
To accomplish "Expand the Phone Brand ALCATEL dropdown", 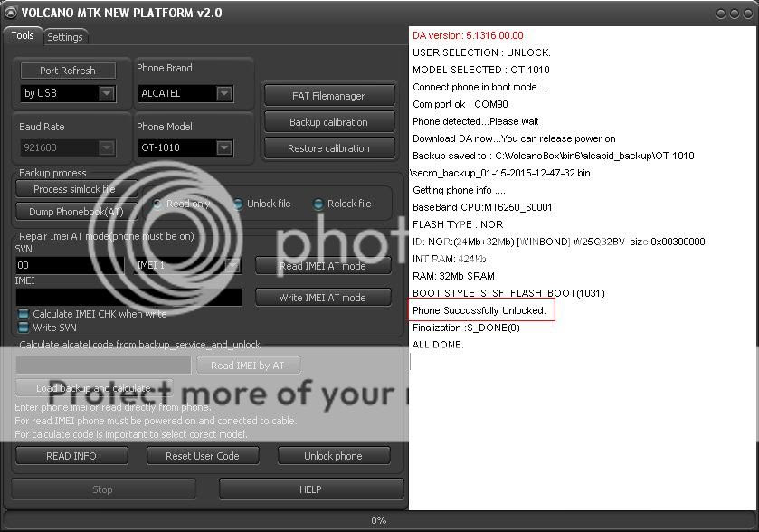I will click(224, 93).
